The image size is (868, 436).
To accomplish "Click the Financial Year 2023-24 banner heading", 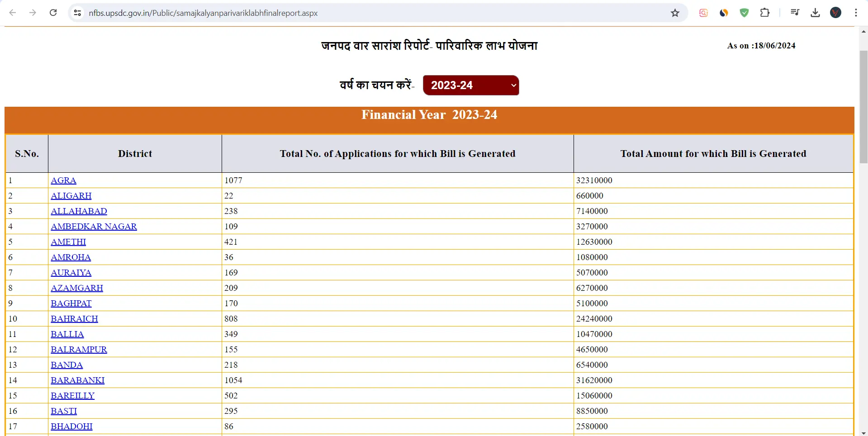I will point(429,115).
